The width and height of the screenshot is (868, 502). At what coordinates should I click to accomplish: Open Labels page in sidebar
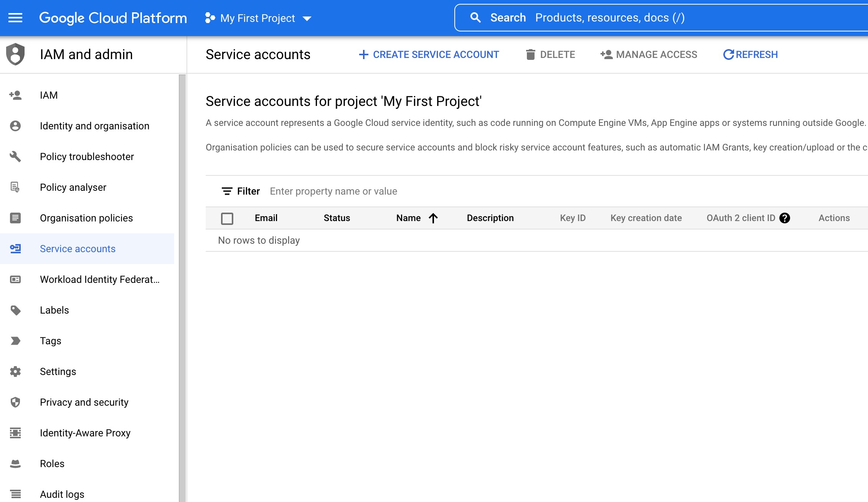click(87, 310)
